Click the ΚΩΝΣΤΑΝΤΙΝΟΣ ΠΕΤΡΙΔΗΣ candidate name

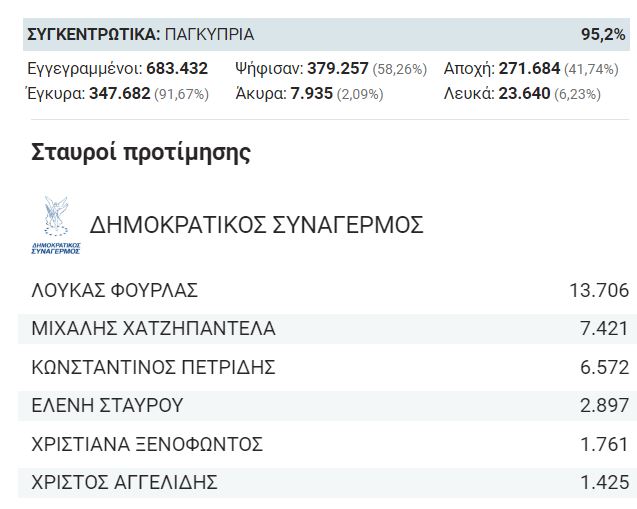click(153, 367)
